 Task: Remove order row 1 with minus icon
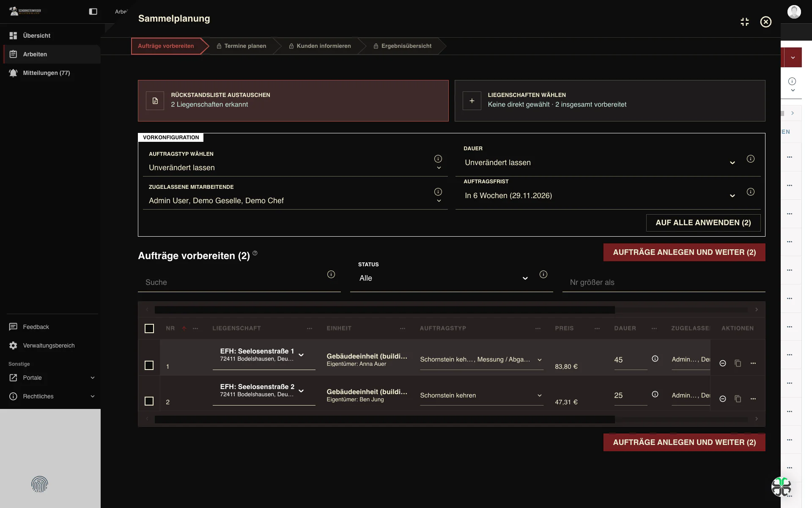tap(723, 363)
